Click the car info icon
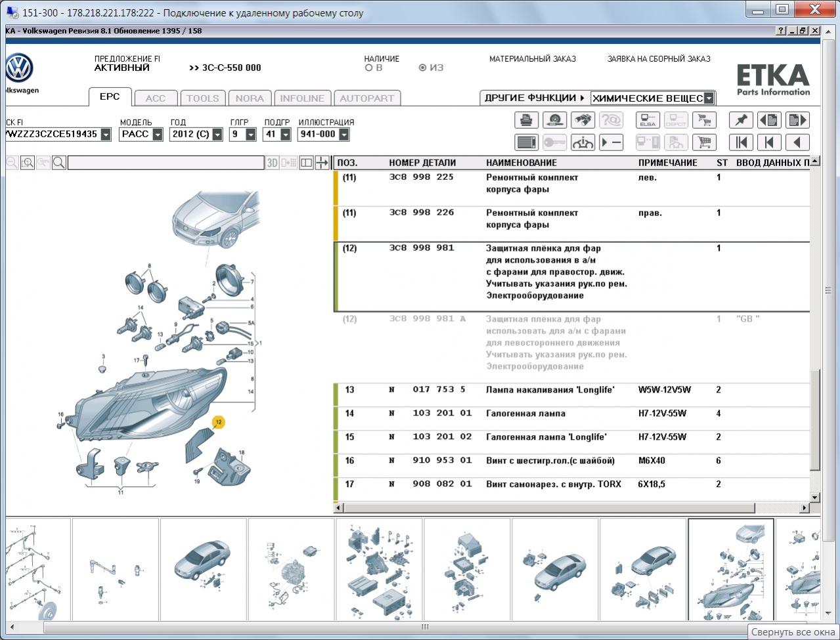 [583, 142]
